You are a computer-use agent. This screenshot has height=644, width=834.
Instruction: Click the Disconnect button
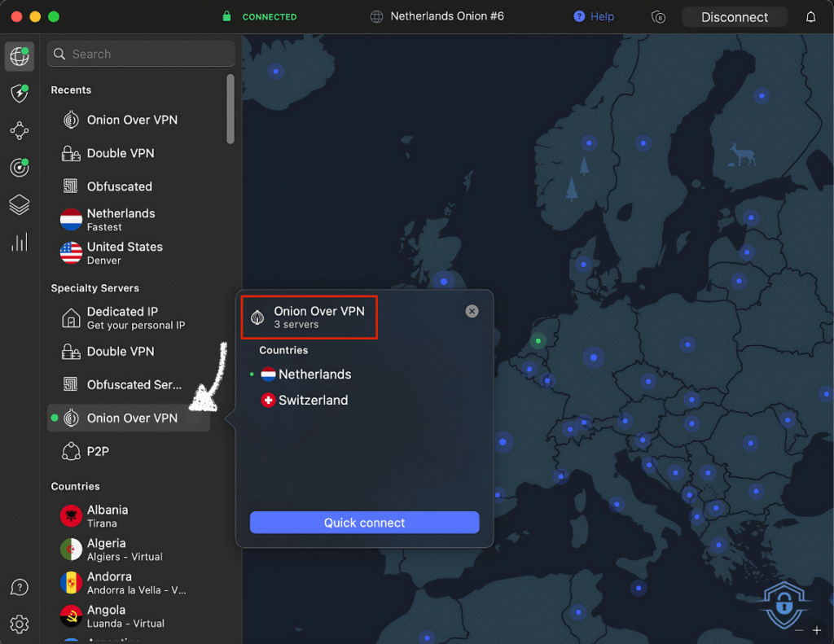(x=734, y=17)
